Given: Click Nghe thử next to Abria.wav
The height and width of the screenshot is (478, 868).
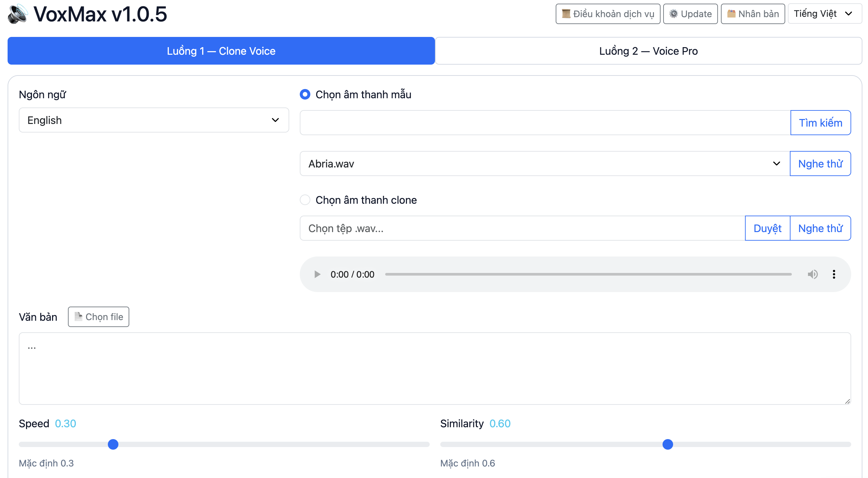Looking at the screenshot, I should 820,164.
